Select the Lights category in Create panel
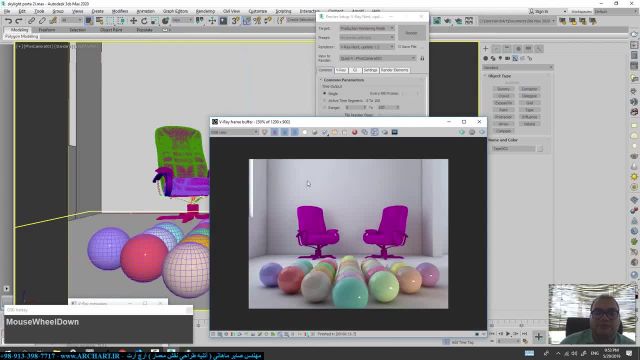The height and width of the screenshot is (360, 640). click(500, 58)
